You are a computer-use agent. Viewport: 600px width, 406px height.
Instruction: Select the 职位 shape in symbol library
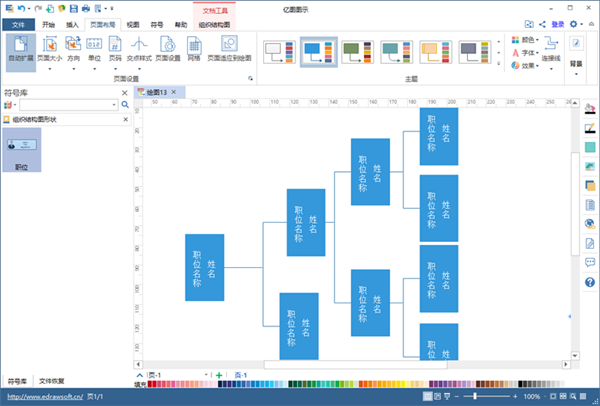22,150
